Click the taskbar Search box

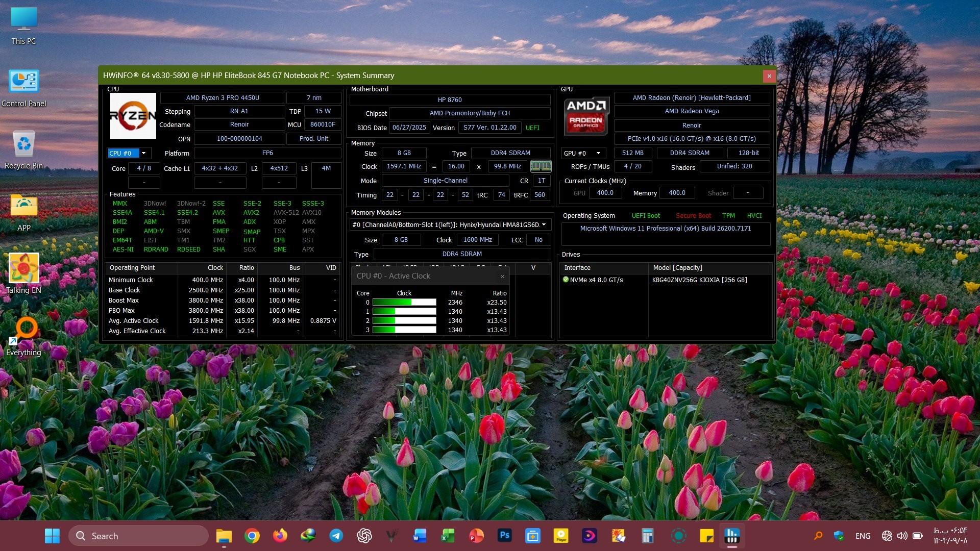[x=139, y=536]
